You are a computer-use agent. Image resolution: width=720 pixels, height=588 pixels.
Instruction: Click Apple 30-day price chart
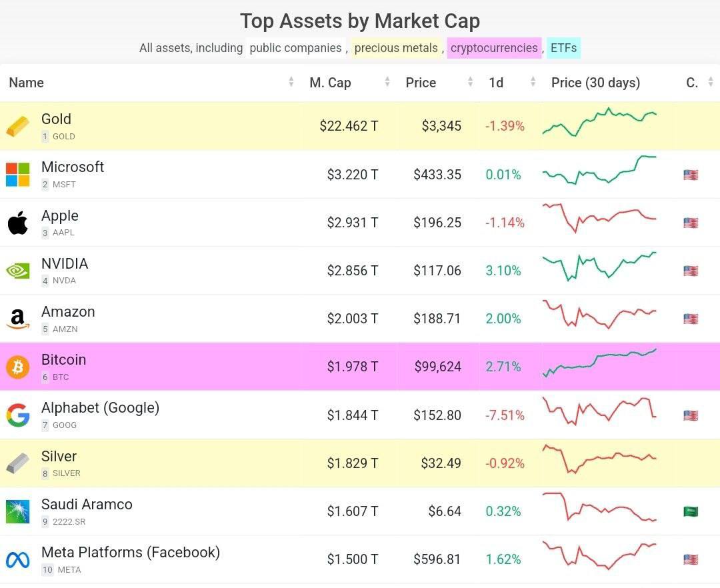click(x=599, y=218)
